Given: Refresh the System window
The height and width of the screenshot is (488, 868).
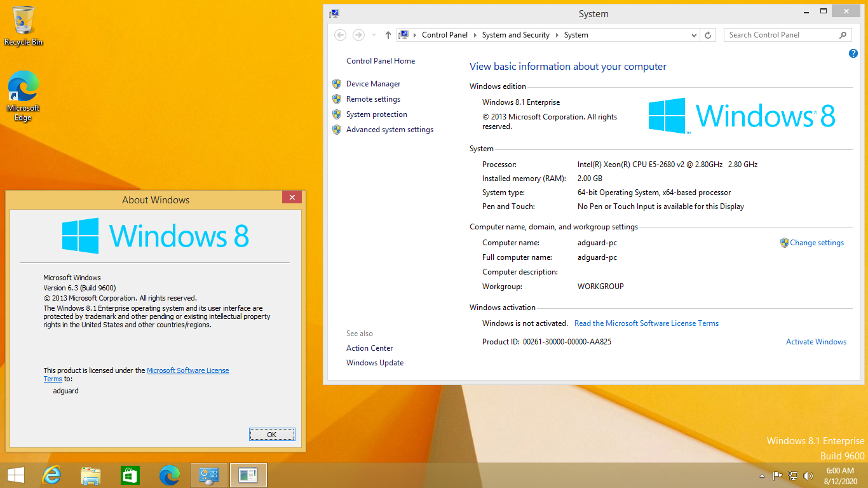Looking at the screenshot, I should [708, 36].
